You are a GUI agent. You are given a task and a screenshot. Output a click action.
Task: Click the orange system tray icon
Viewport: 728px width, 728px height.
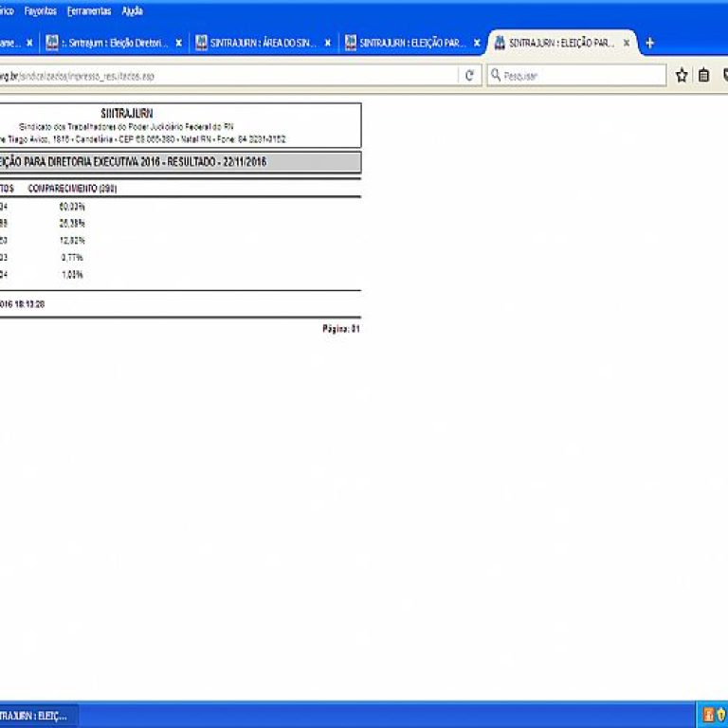coord(709,715)
